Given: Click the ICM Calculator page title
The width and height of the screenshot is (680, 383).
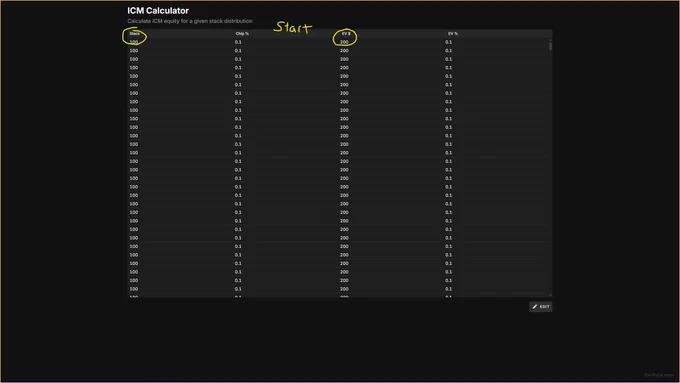Looking at the screenshot, I should coord(158,10).
